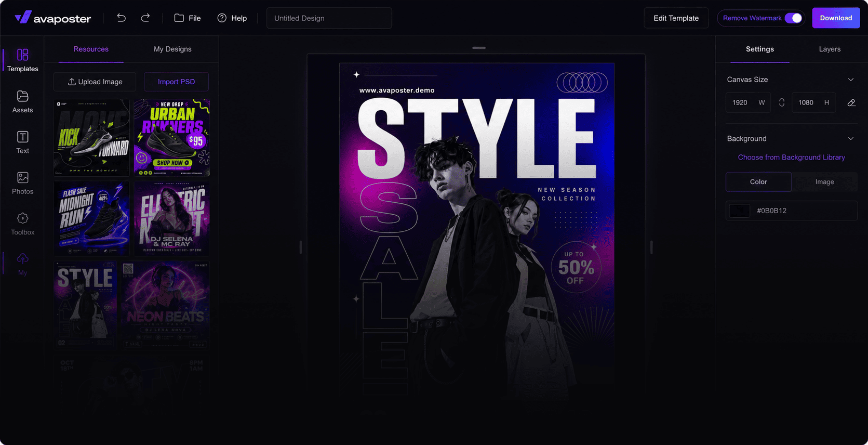Click the Untitled Design name field
The width and height of the screenshot is (868, 445).
point(329,18)
